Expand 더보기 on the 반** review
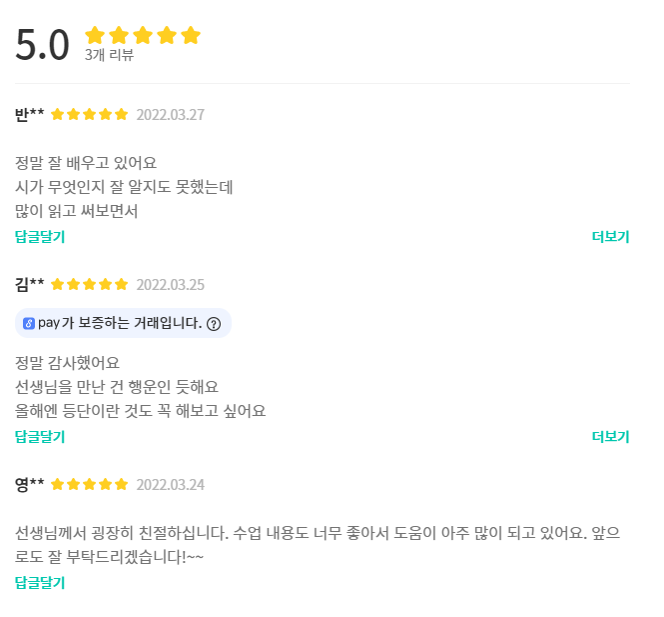The width and height of the screenshot is (664, 617). 610,237
